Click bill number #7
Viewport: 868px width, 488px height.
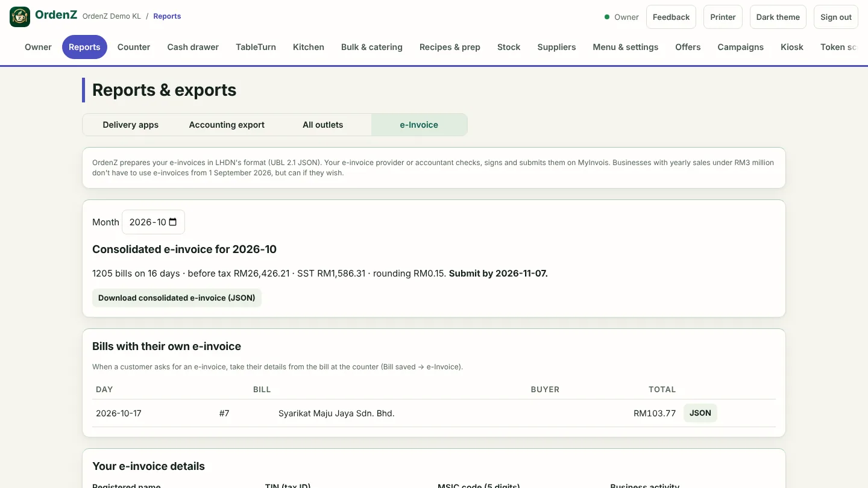click(224, 413)
